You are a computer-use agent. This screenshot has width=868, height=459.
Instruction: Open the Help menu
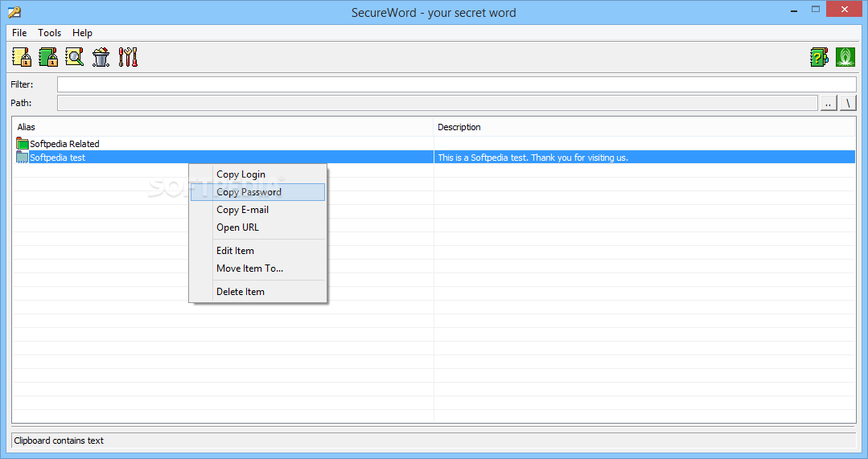click(82, 33)
